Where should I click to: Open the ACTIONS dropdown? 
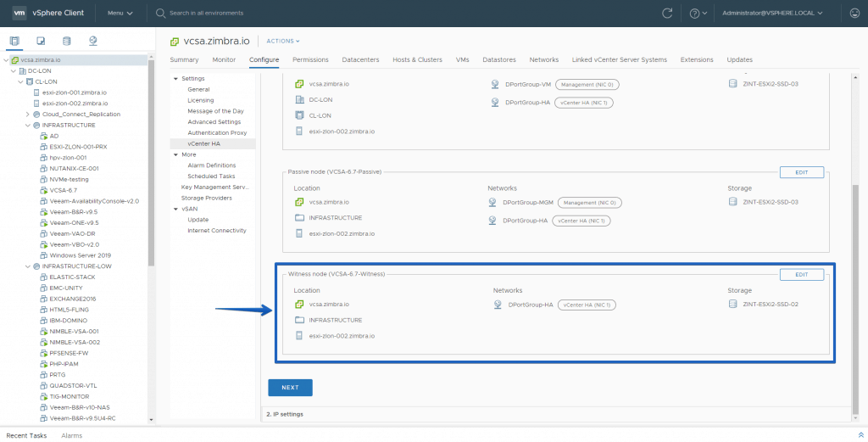[x=283, y=41]
